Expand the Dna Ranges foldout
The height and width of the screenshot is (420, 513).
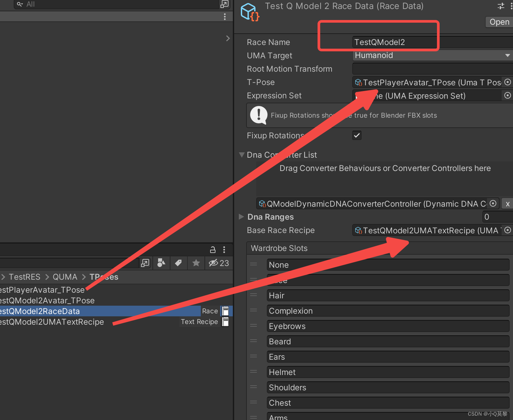pyautogui.click(x=241, y=217)
